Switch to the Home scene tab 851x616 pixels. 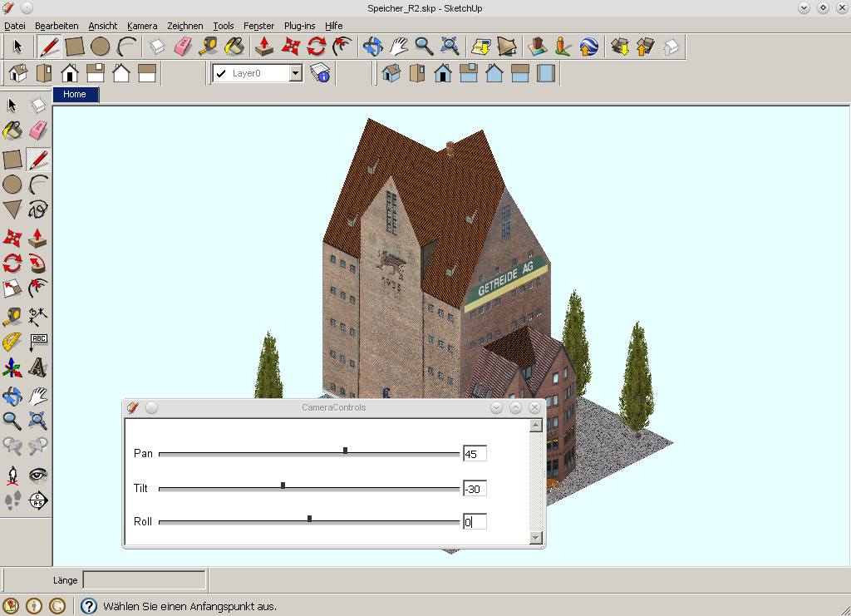(x=75, y=94)
